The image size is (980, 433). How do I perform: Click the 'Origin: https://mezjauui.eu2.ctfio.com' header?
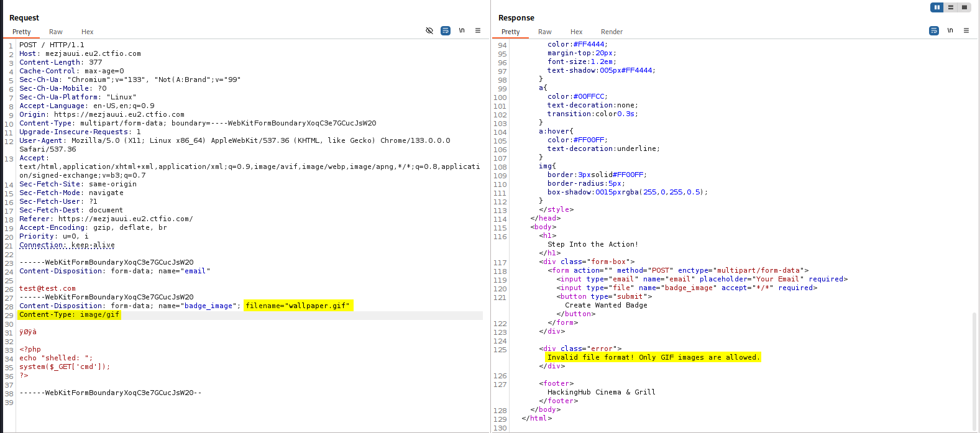(x=102, y=114)
